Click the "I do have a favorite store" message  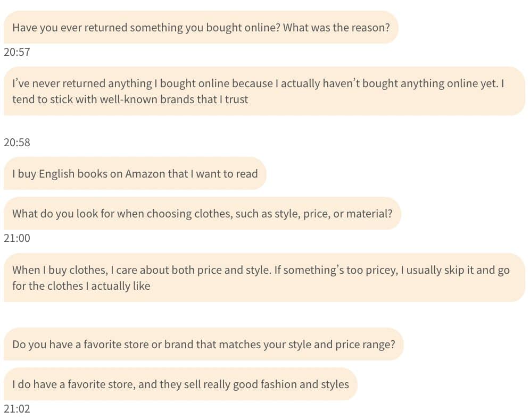[180, 384]
